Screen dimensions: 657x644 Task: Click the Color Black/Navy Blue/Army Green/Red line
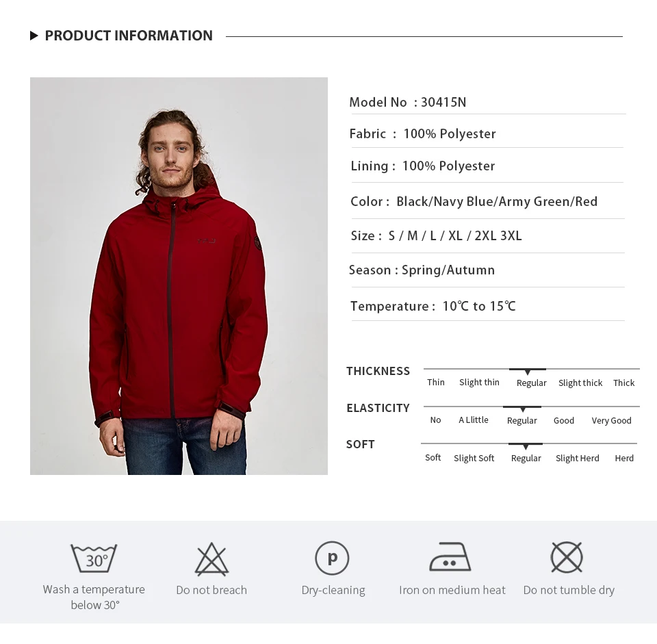pyautogui.click(x=474, y=201)
